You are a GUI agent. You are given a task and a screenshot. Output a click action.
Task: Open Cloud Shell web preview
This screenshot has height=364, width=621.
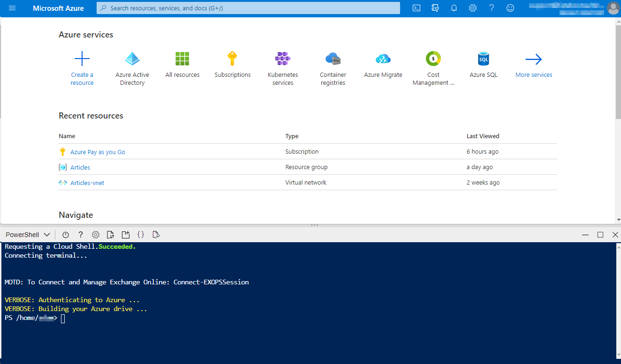pos(156,235)
